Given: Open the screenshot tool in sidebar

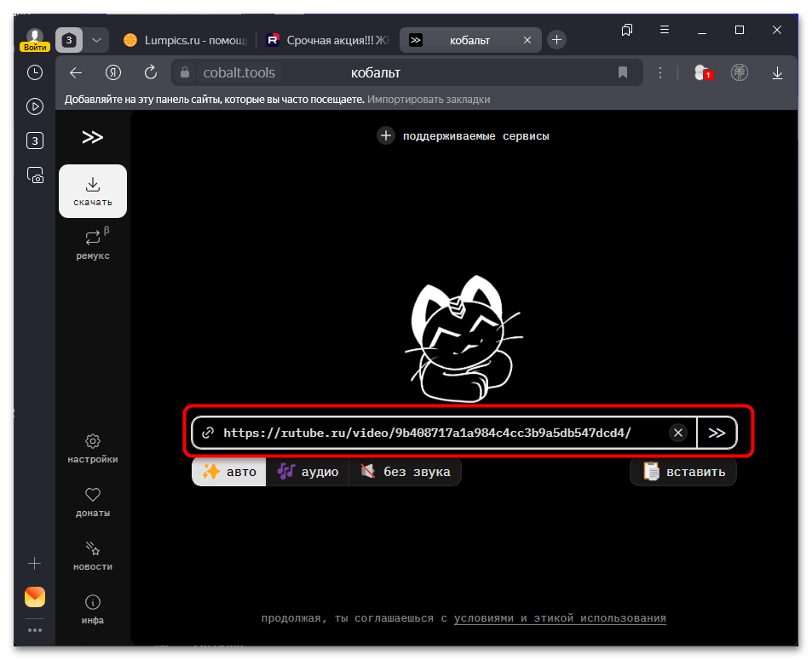Looking at the screenshot, I should tap(35, 175).
